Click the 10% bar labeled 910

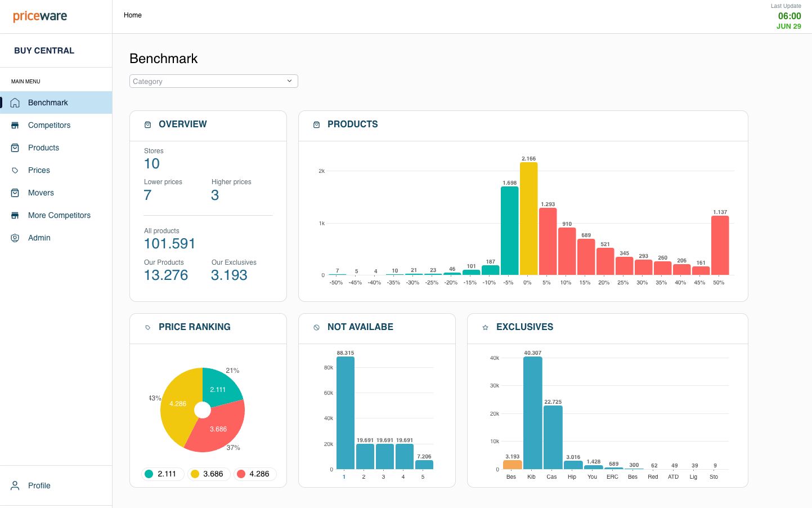[567, 251]
